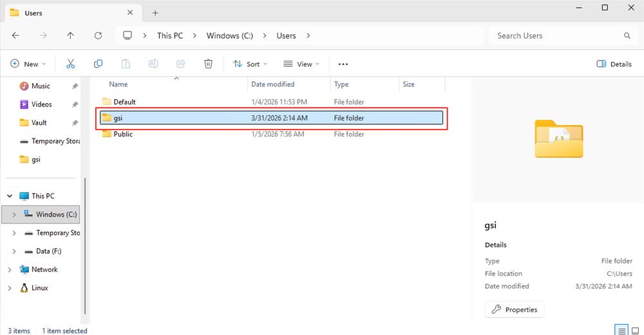This screenshot has width=644, height=335.
Task: Click the Refresh icon
Action: [x=98, y=36]
